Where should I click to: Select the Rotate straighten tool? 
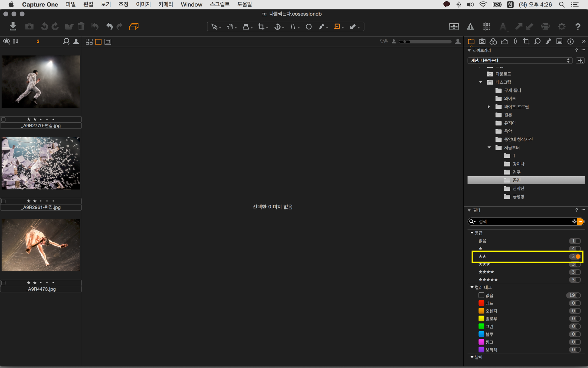click(277, 27)
